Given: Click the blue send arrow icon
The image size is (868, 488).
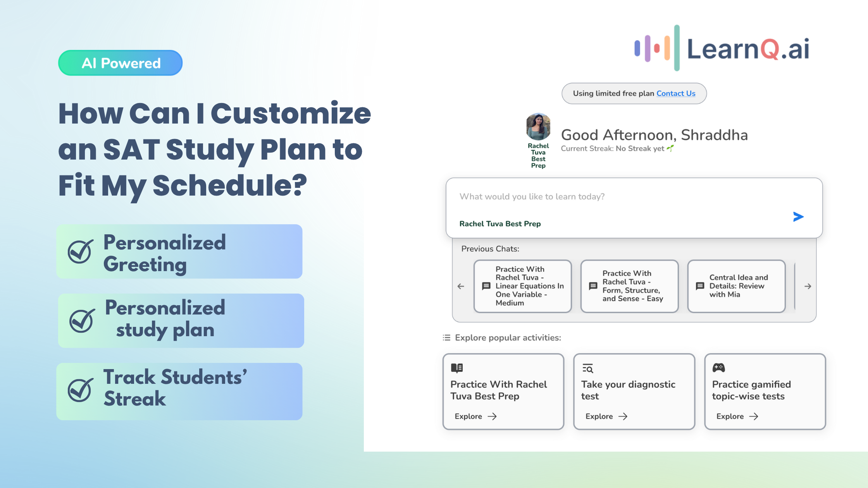Looking at the screenshot, I should [798, 217].
